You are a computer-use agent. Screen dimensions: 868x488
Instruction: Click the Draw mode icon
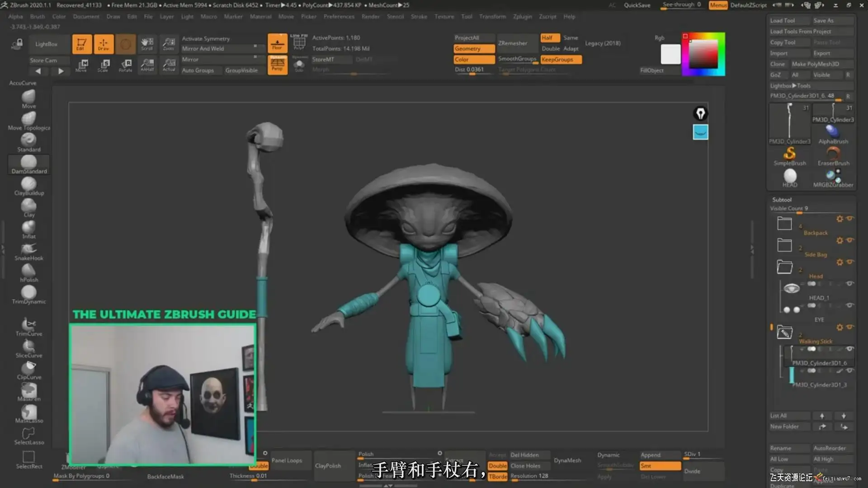click(x=104, y=44)
